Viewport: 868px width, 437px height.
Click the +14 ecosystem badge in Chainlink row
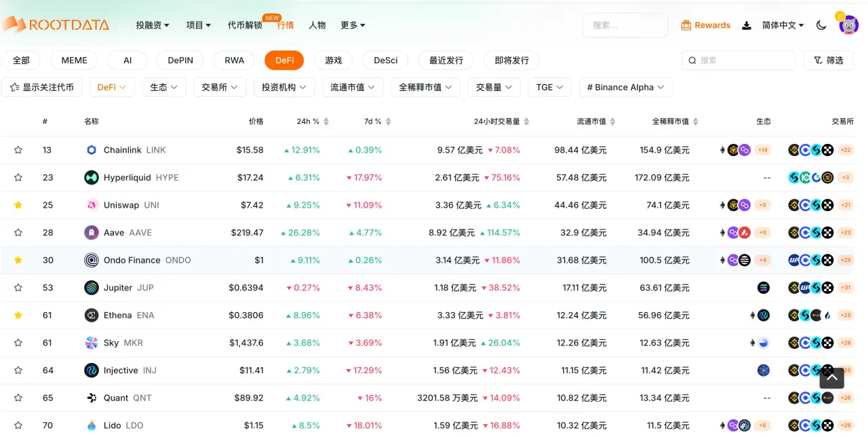(x=763, y=150)
